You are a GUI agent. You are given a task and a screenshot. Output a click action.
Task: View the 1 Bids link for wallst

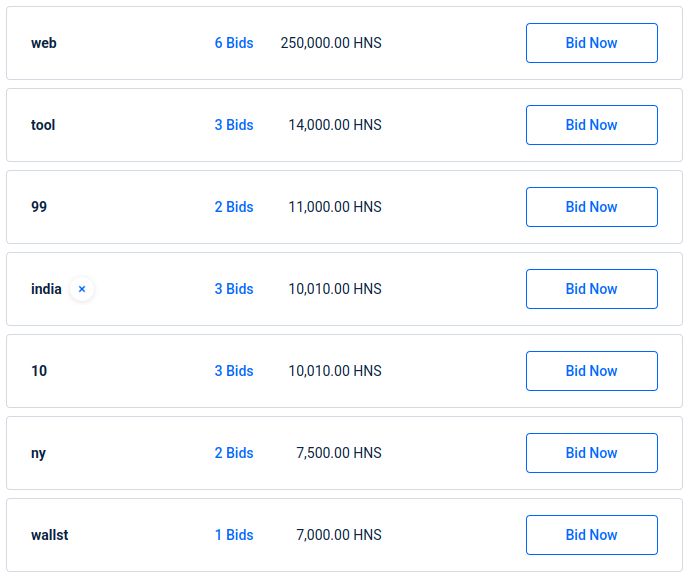coord(234,535)
